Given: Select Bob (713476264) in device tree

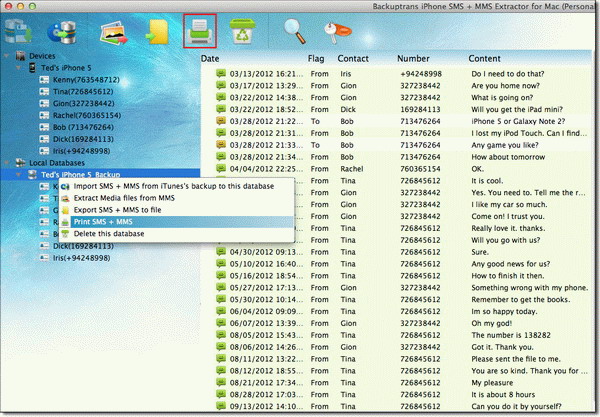Looking at the screenshot, I should [x=83, y=127].
